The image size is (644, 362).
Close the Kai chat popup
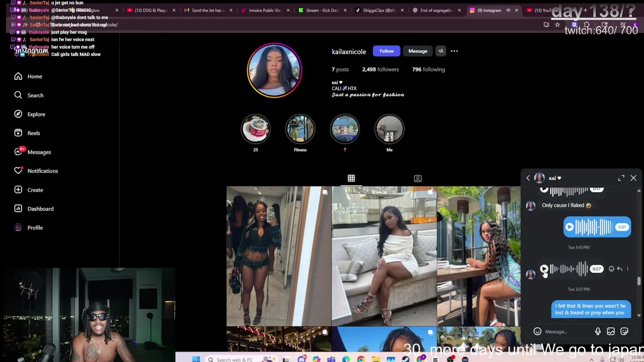click(633, 178)
